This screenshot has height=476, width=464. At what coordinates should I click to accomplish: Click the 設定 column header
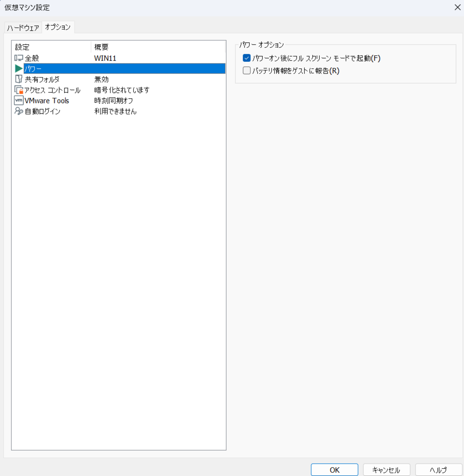[52, 47]
